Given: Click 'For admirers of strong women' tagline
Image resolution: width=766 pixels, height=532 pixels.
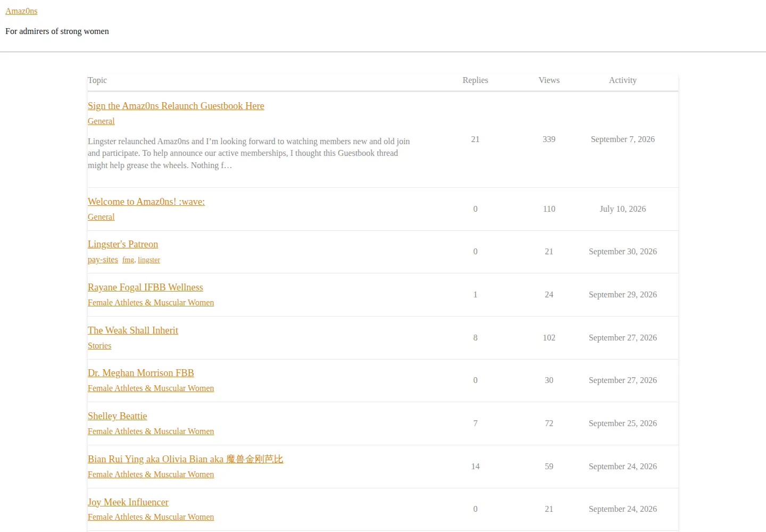Looking at the screenshot, I should [x=57, y=31].
